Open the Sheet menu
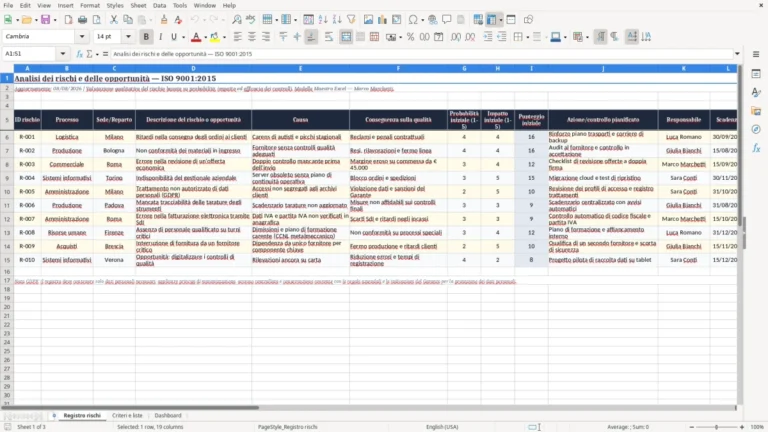The height and width of the screenshot is (432, 768). point(138,5)
